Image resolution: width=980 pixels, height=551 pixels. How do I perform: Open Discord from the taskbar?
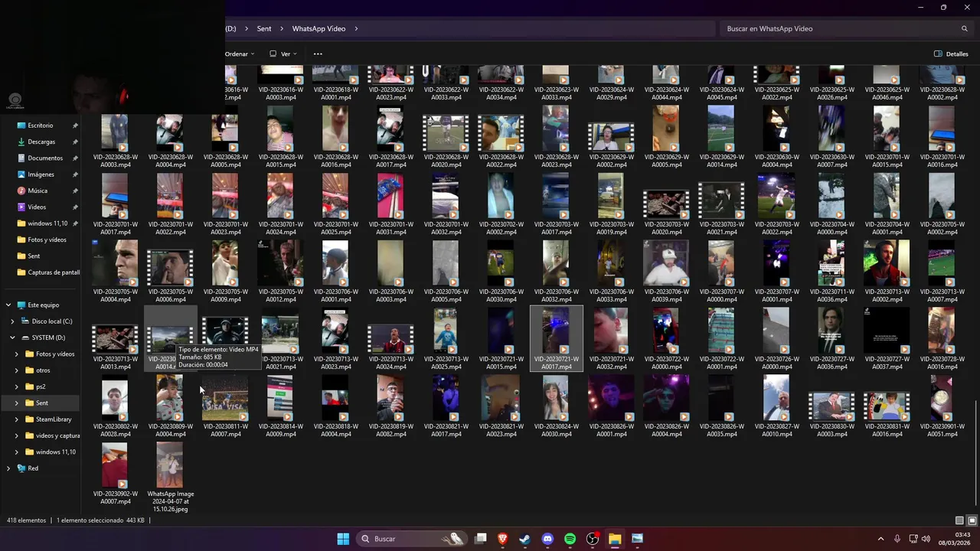(x=547, y=539)
